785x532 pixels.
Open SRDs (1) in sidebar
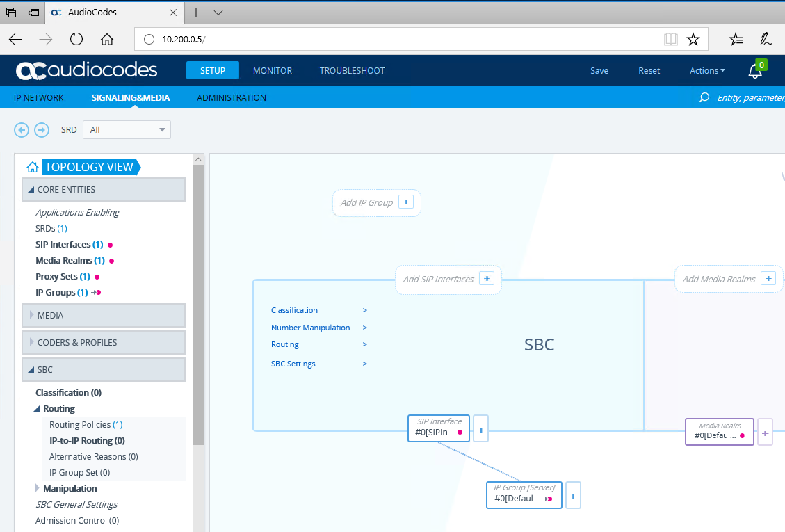[51, 228]
